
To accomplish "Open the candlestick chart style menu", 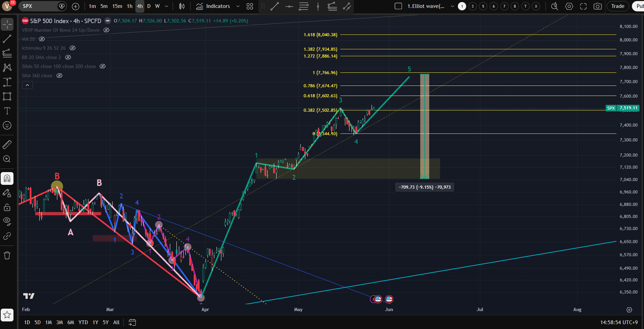I will [x=182, y=6].
